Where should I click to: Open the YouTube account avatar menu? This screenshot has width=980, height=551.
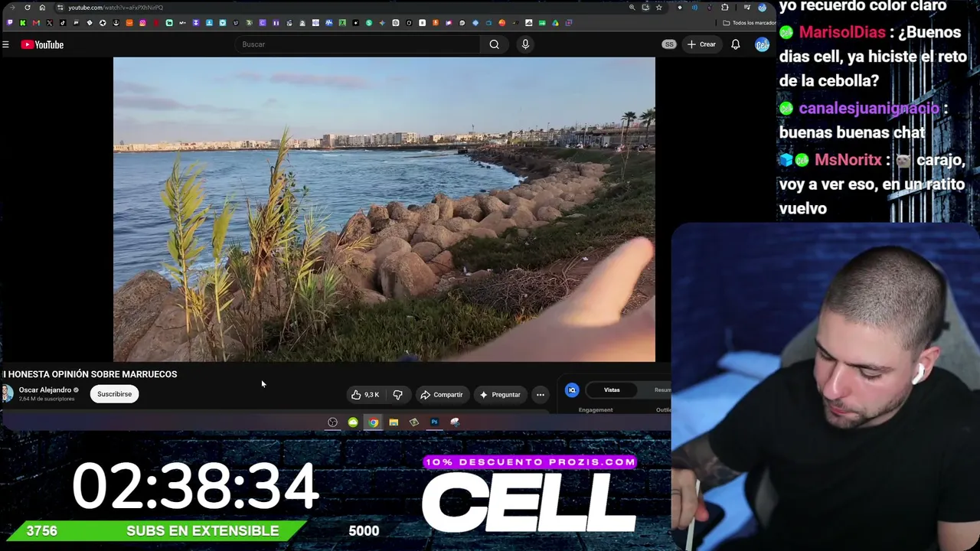click(x=762, y=44)
